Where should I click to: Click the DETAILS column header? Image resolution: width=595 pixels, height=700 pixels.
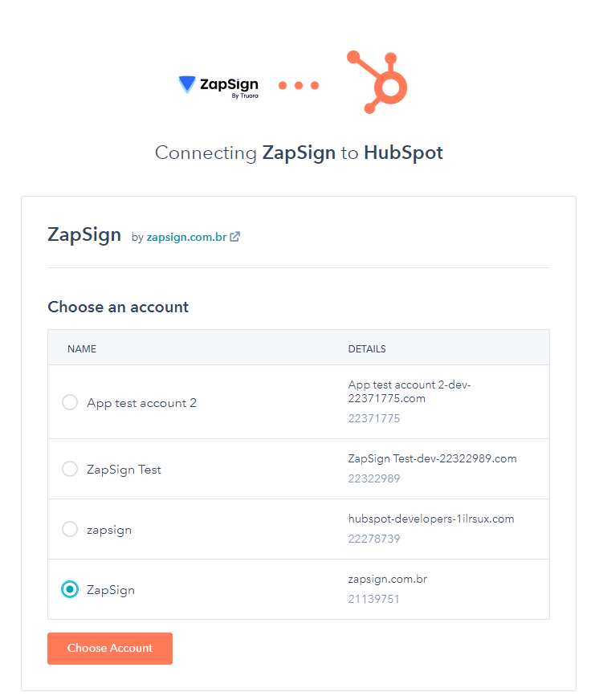pyautogui.click(x=367, y=348)
